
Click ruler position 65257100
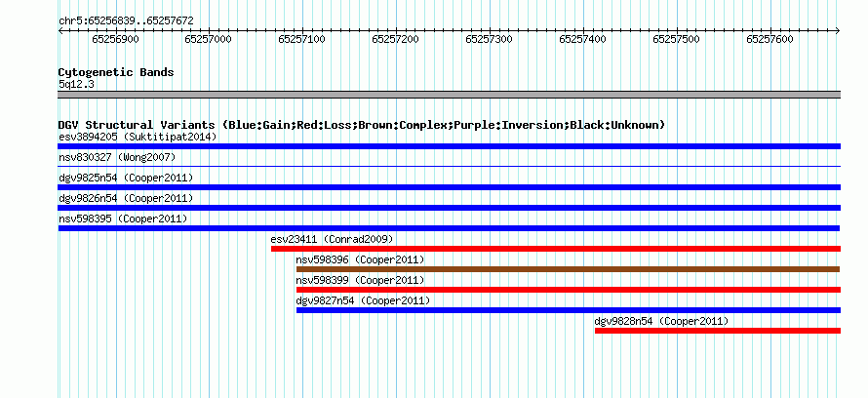(x=302, y=39)
